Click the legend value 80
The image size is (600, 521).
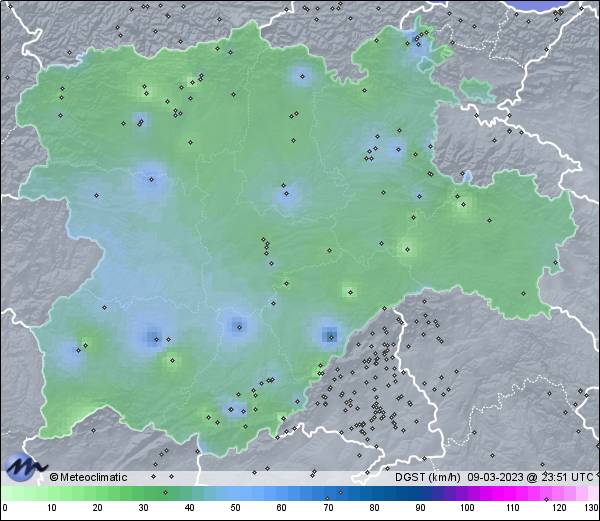click(374, 508)
